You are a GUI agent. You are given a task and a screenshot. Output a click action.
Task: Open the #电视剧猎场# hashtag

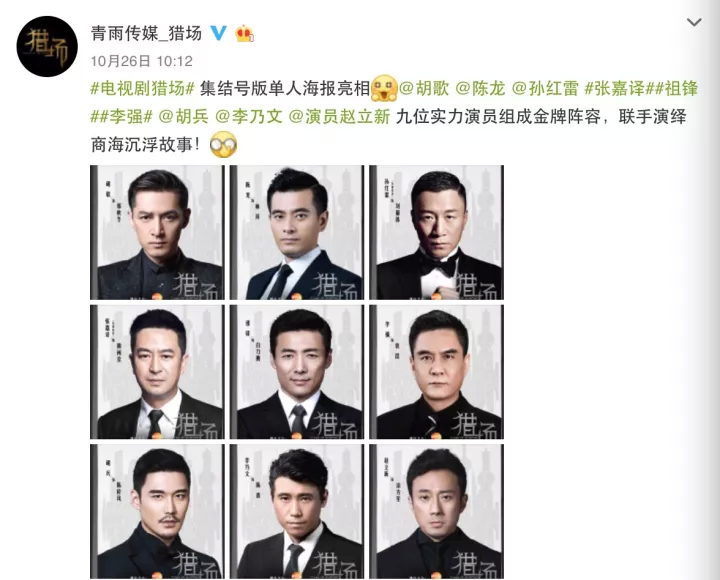coord(143,88)
